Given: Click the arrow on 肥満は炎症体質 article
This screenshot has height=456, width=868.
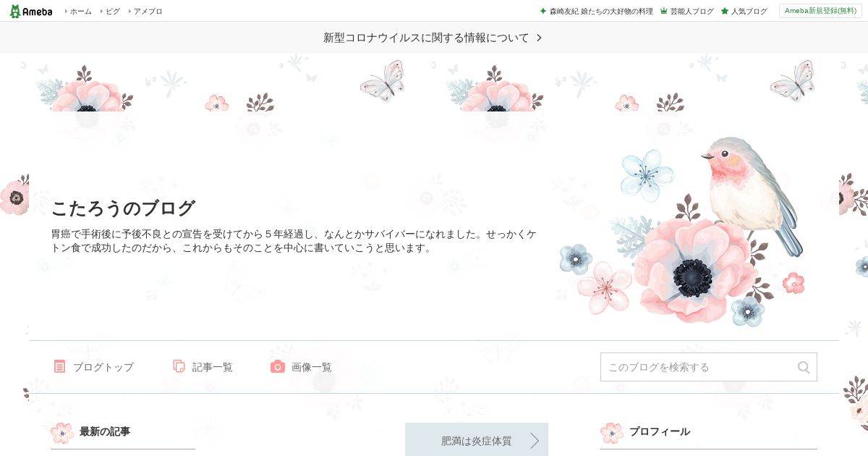Looking at the screenshot, I should (535, 440).
